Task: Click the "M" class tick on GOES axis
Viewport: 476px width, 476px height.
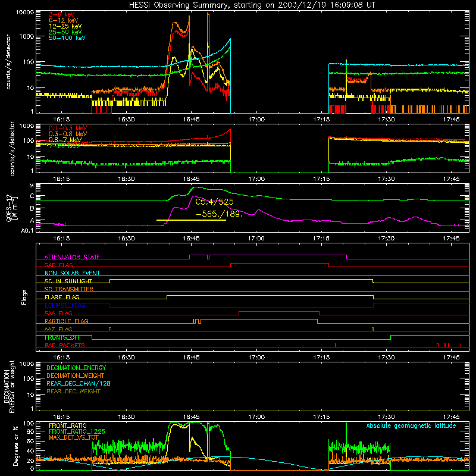Action: pyautogui.click(x=32, y=186)
